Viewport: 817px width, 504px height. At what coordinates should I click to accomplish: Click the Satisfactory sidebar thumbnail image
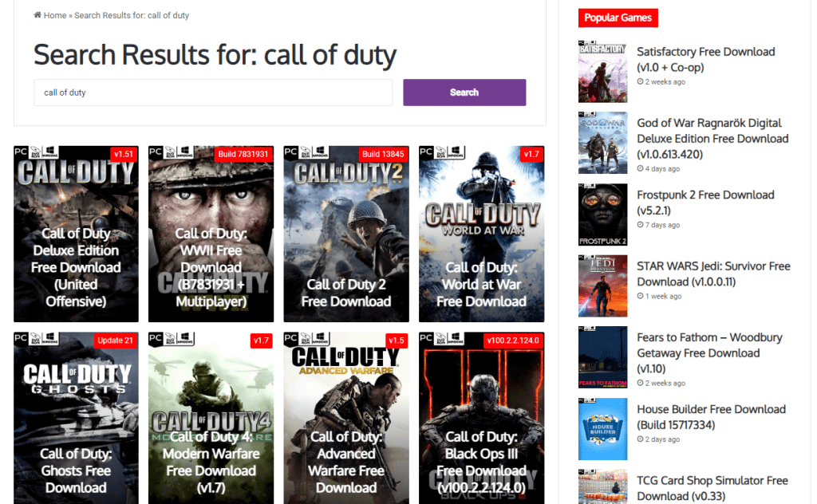pos(602,73)
